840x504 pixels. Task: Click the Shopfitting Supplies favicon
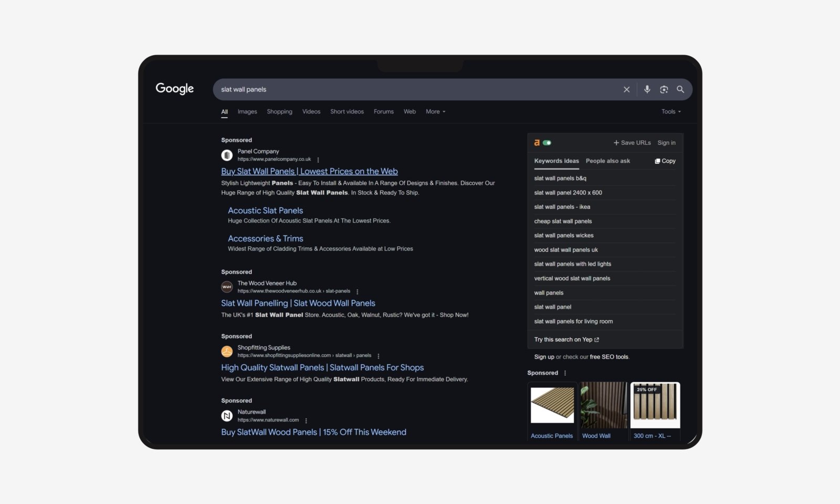coord(227,352)
